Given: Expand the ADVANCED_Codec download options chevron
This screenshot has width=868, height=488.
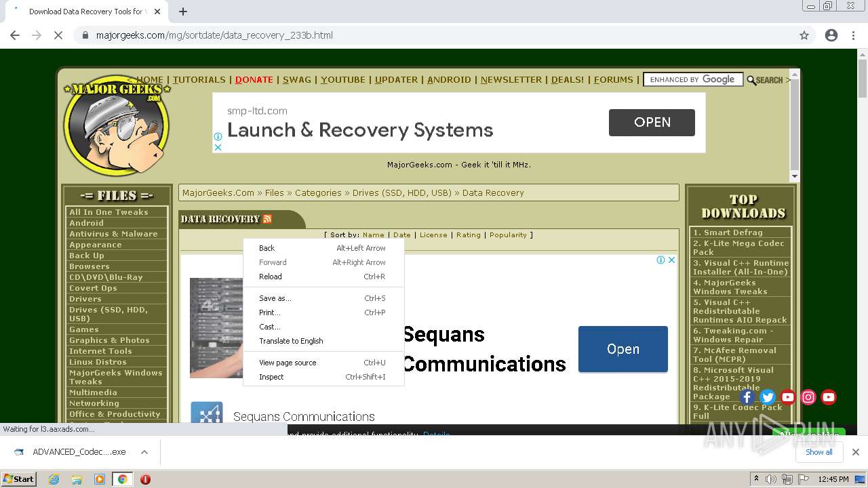Looking at the screenshot, I should [144, 452].
